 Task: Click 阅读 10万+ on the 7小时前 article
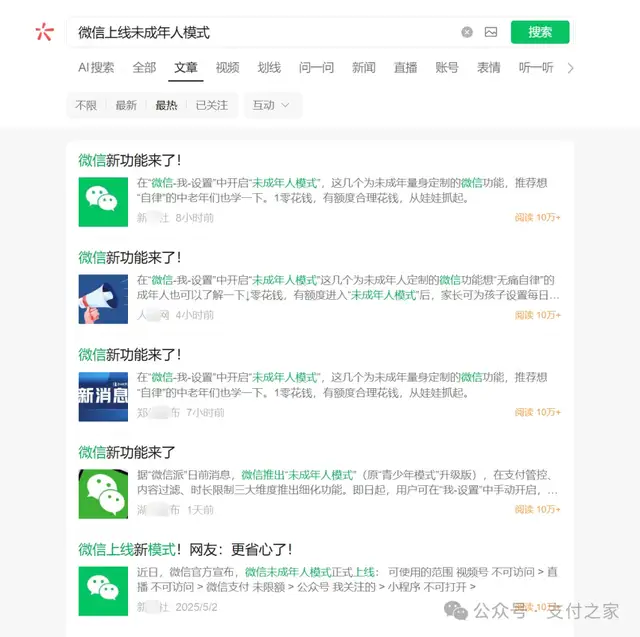[x=538, y=412]
